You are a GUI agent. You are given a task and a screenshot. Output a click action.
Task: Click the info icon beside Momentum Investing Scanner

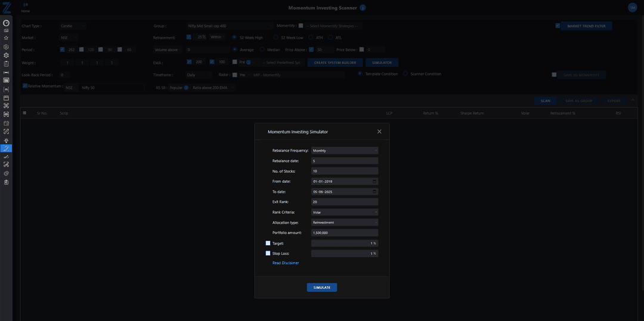363,8
